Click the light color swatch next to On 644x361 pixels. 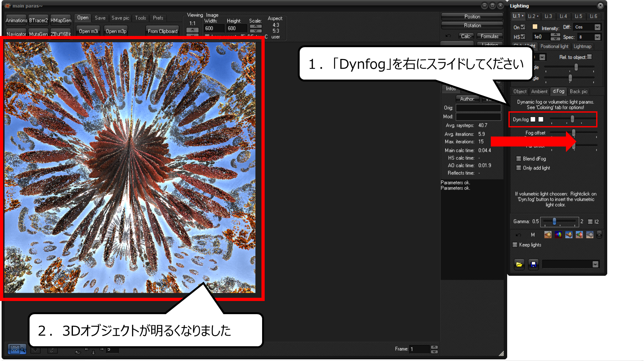pos(535,27)
